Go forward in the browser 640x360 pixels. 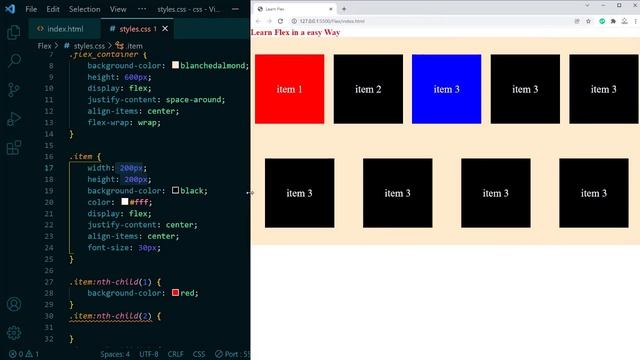[269, 21]
